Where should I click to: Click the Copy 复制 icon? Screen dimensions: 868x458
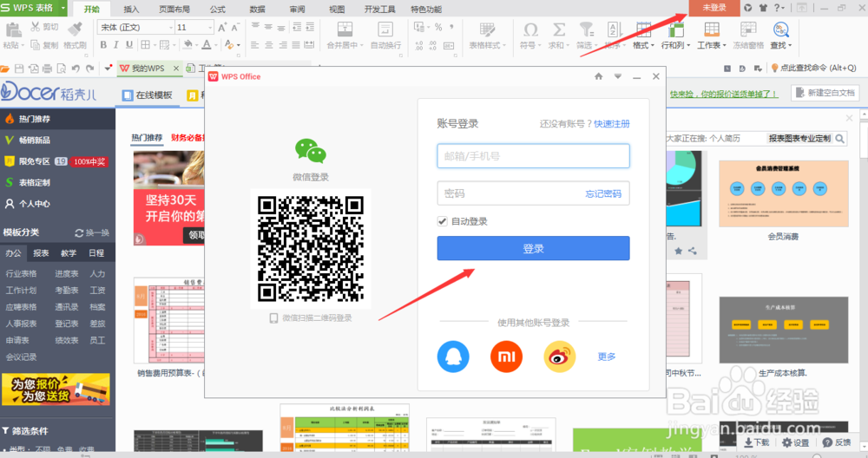click(36, 45)
